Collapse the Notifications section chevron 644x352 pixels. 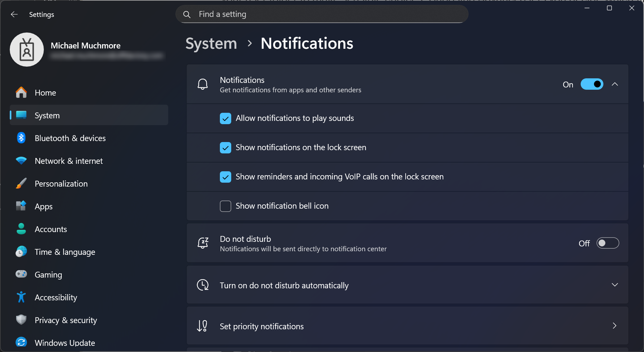[615, 84]
